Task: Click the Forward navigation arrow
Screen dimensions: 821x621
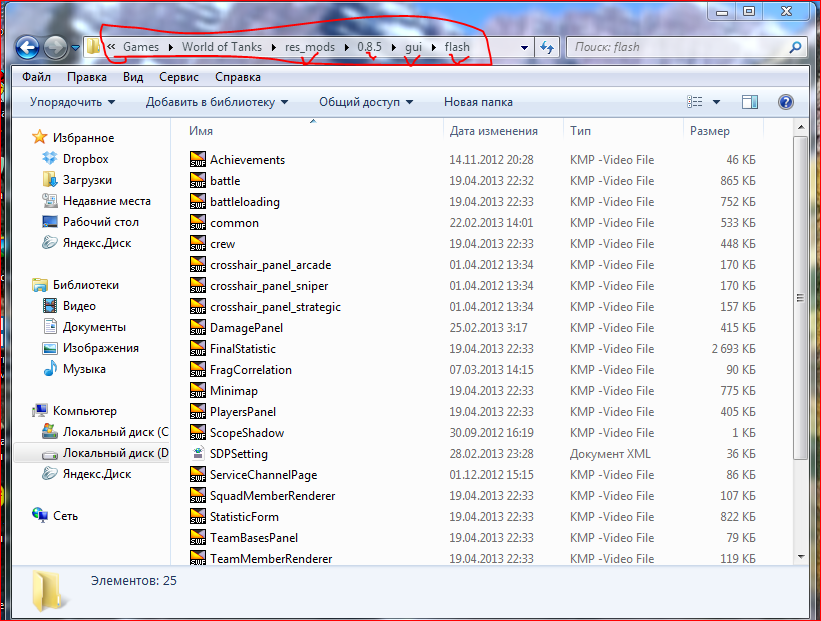Action: 55,48
